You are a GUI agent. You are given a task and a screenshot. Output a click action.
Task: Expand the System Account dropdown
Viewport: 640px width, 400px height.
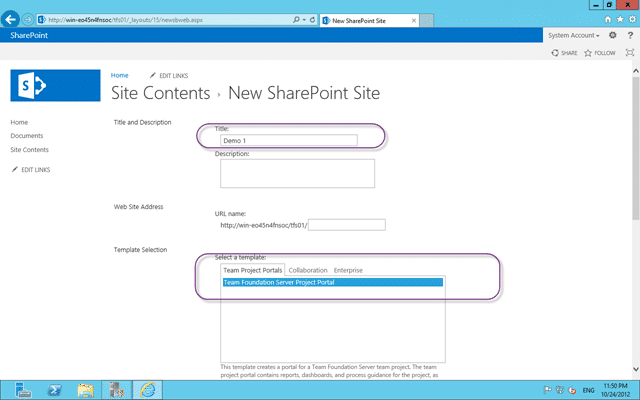point(573,36)
